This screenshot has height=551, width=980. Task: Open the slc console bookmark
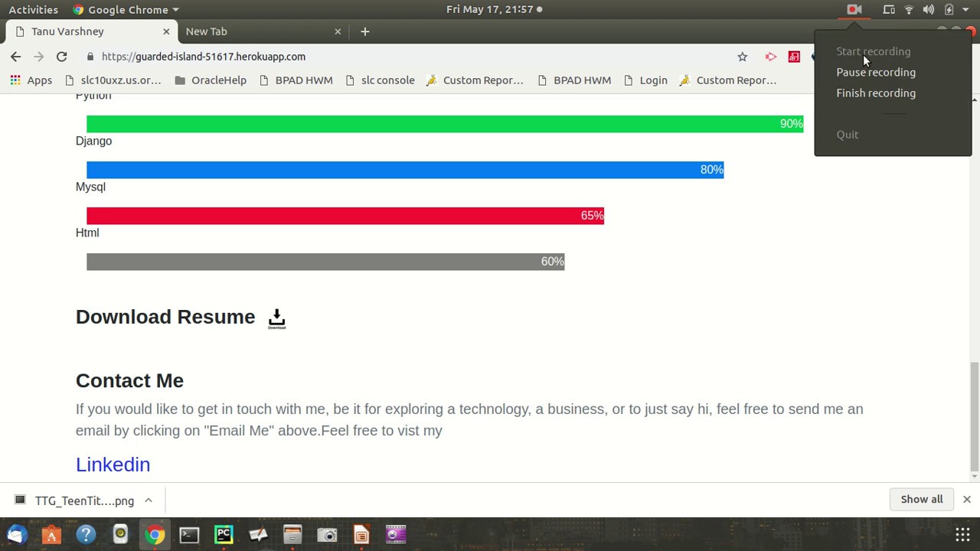[x=380, y=80]
